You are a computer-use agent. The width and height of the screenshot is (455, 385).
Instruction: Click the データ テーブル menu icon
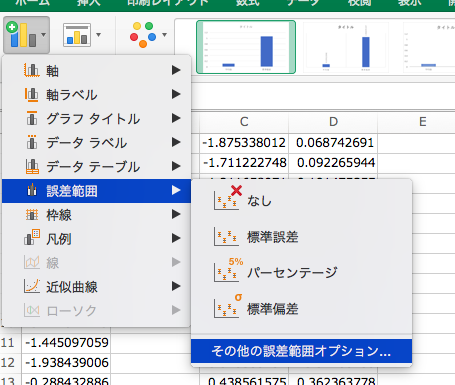(32, 167)
